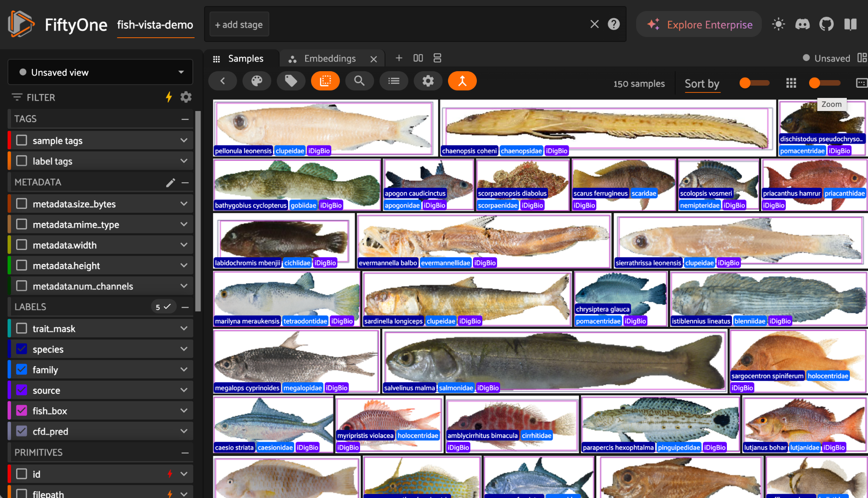Open the documentation book icon
The image size is (868, 498).
[850, 24]
